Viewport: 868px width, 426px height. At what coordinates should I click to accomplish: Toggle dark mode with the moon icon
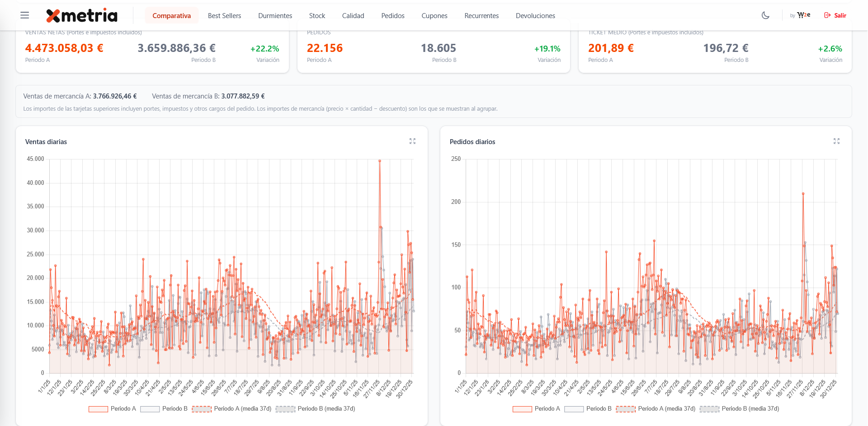click(765, 15)
